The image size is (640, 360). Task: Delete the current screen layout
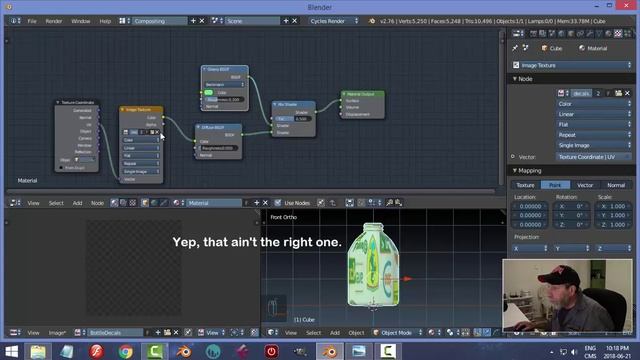pyautogui.click(x=202, y=21)
